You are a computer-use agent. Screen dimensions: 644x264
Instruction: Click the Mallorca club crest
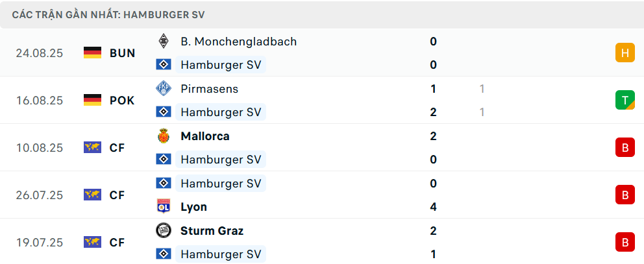click(x=164, y=136)
